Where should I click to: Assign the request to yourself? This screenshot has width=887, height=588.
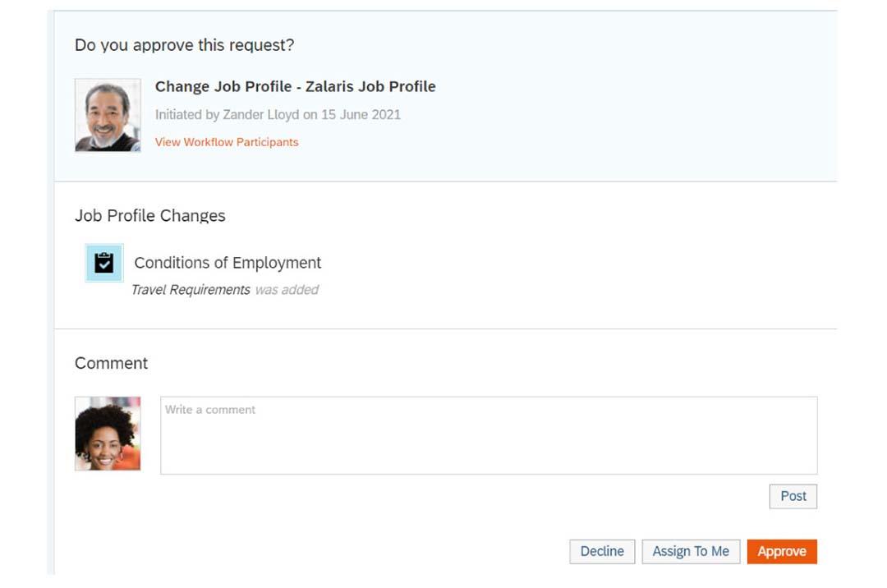(691, 551)
